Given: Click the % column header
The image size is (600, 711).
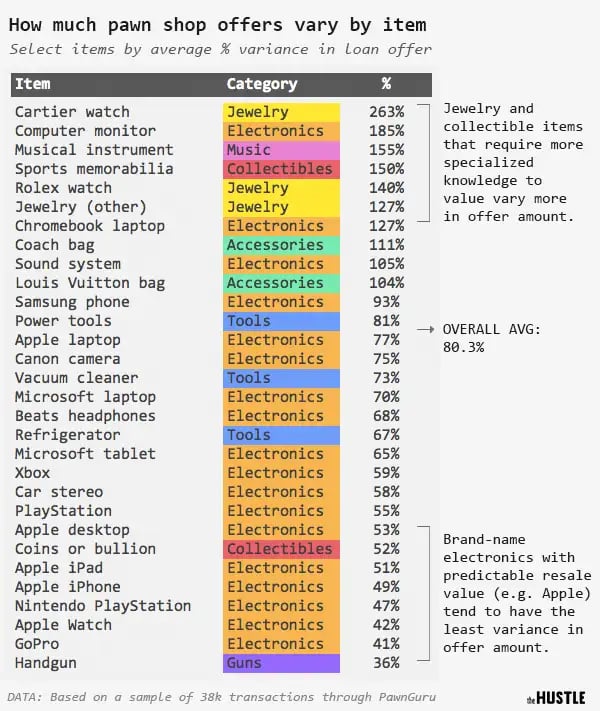Looking at the screenshot, I should [386, 83].
